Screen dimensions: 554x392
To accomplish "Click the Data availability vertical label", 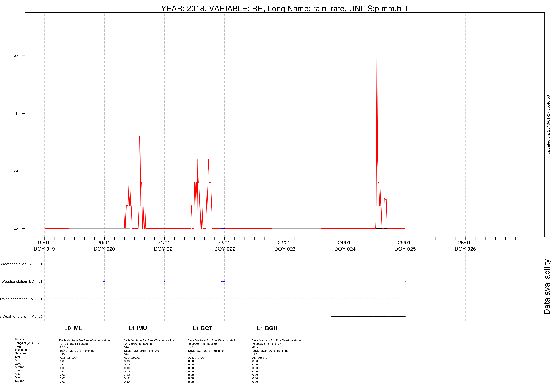I will pyautogui.click(x=547, y=286).
